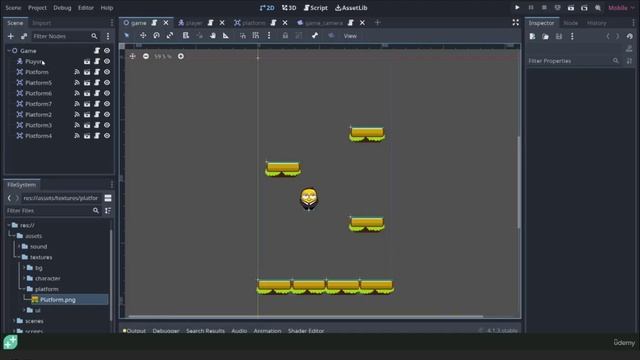Open the signals icon on Platform5
This screenshot has height=360, width=640.
77,83
